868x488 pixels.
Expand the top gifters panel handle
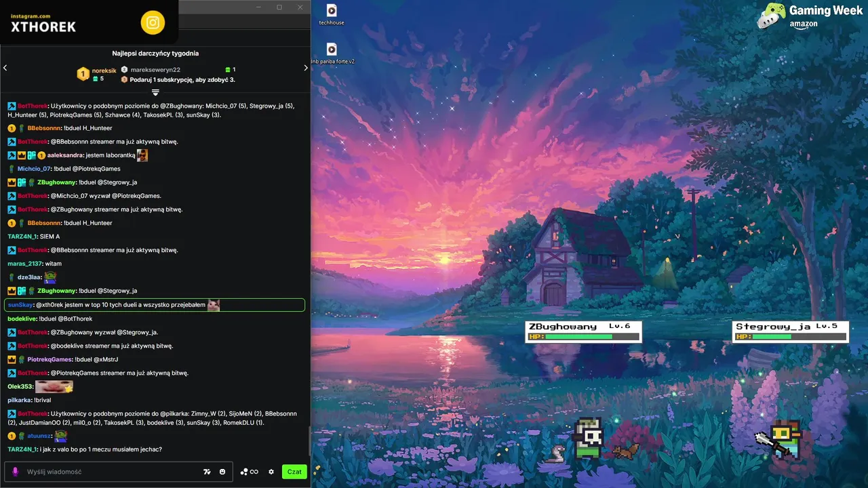click(x=155, y=92)
